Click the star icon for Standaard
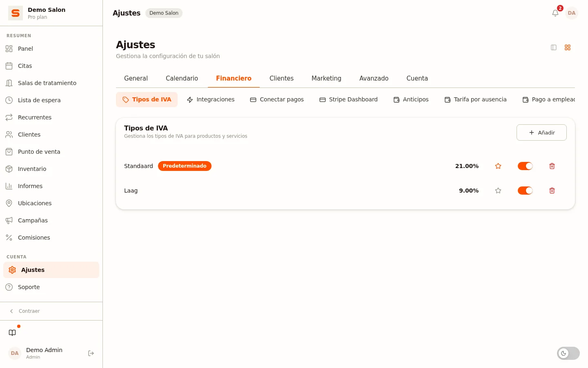Viewport: 588px width, 368px height. pos(498,166)
